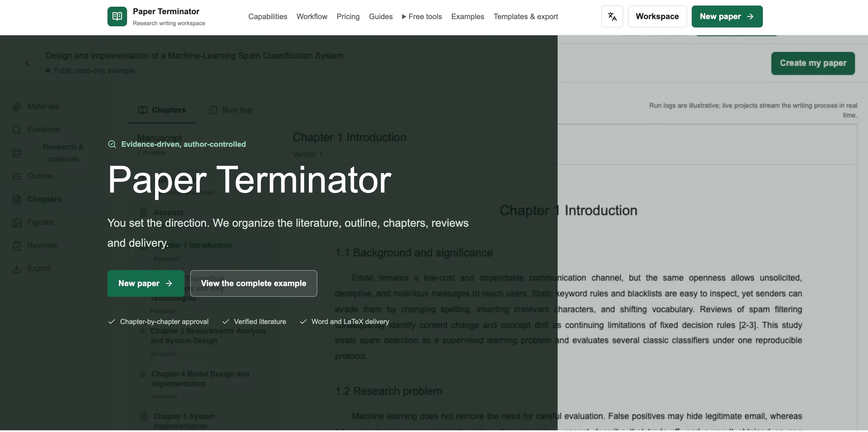Click the Chapter 5 document icon in manuscript list
The image size is (868, 432).
144,416
